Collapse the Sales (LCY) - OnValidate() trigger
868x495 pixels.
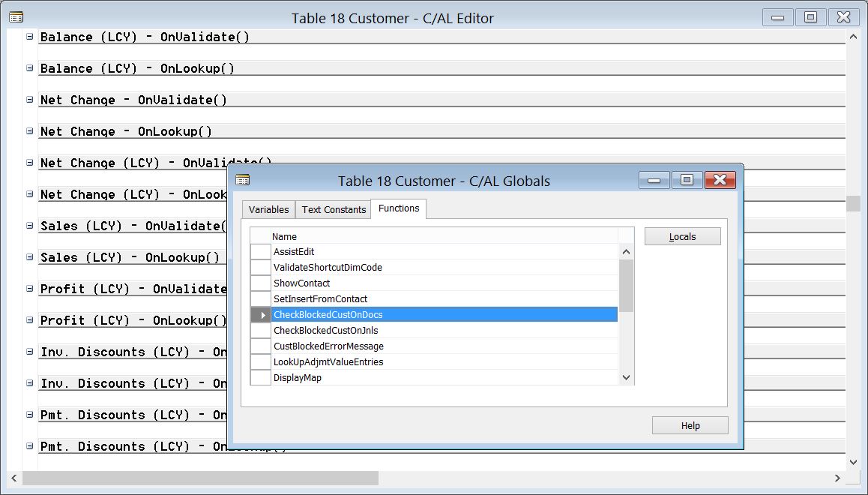[30, 225]
